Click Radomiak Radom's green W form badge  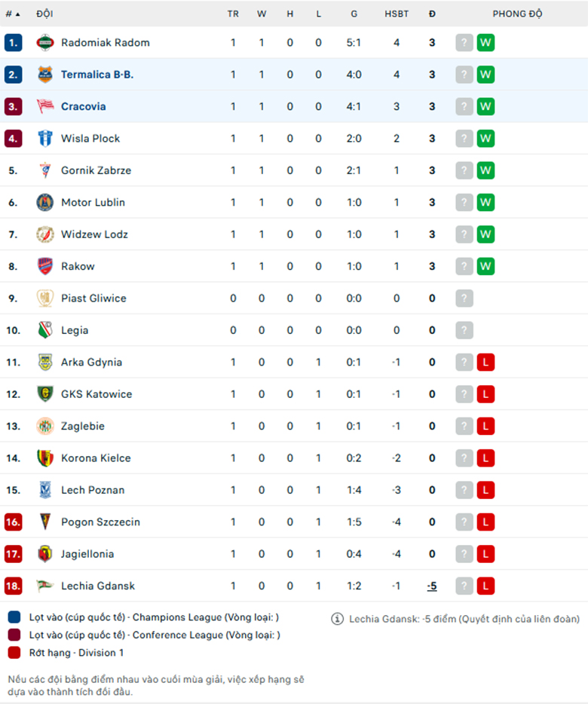pos(485,43)
